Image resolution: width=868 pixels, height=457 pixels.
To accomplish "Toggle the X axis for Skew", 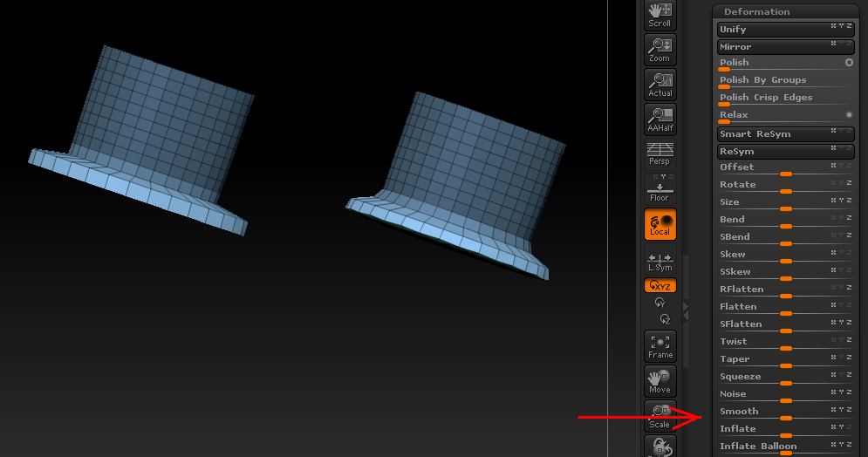I will tap(833, 253).
